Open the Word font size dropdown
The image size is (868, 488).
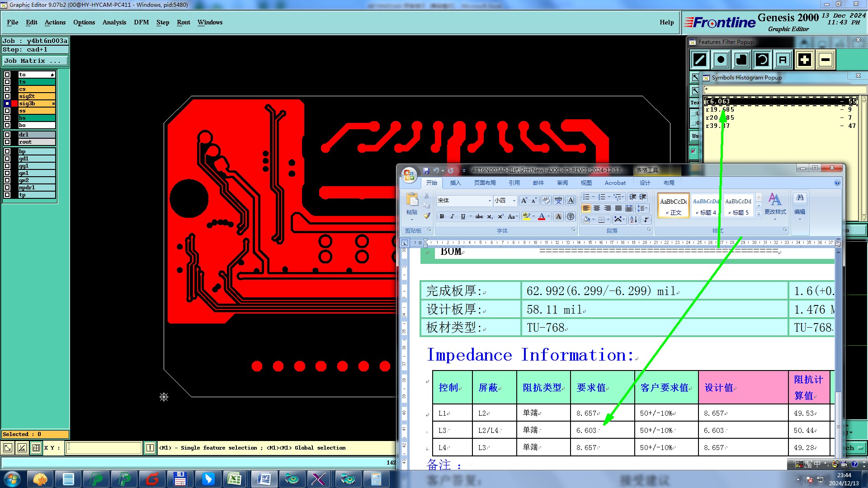[x=514, y=201]
